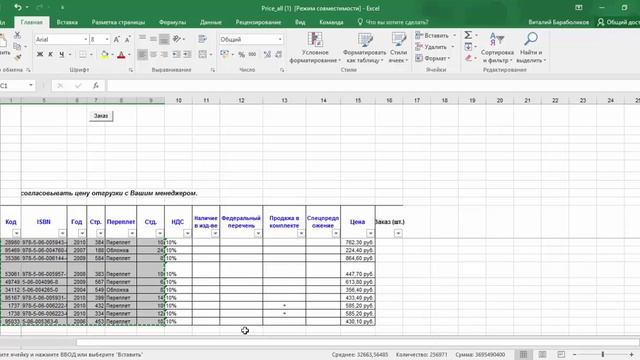The height and width of the screenshot is (360, 640).
Task: Pick the red font color button
Action: [121, 54]
